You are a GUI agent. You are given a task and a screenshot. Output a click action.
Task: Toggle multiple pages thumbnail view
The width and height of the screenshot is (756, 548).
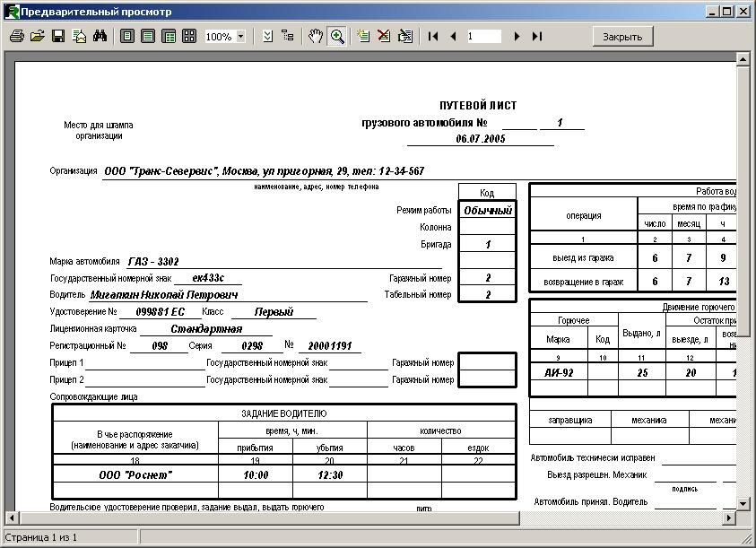pos(189,36)
